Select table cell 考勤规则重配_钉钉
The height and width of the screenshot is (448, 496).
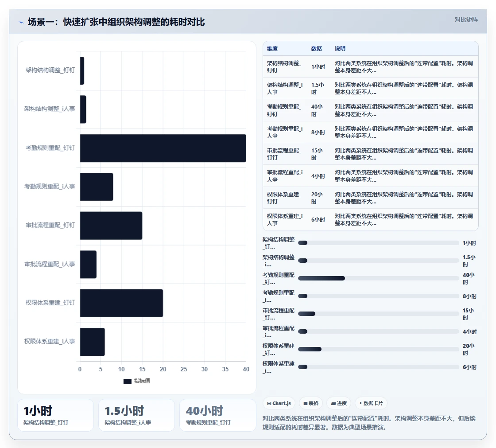(285, 110)
